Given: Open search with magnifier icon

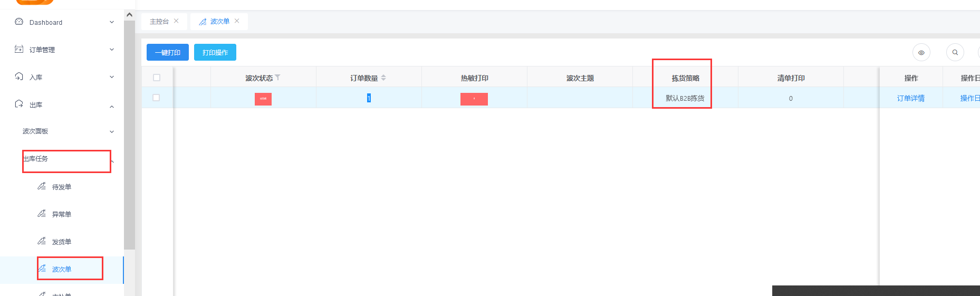Looking at the screenshot, I should [955, 52].
